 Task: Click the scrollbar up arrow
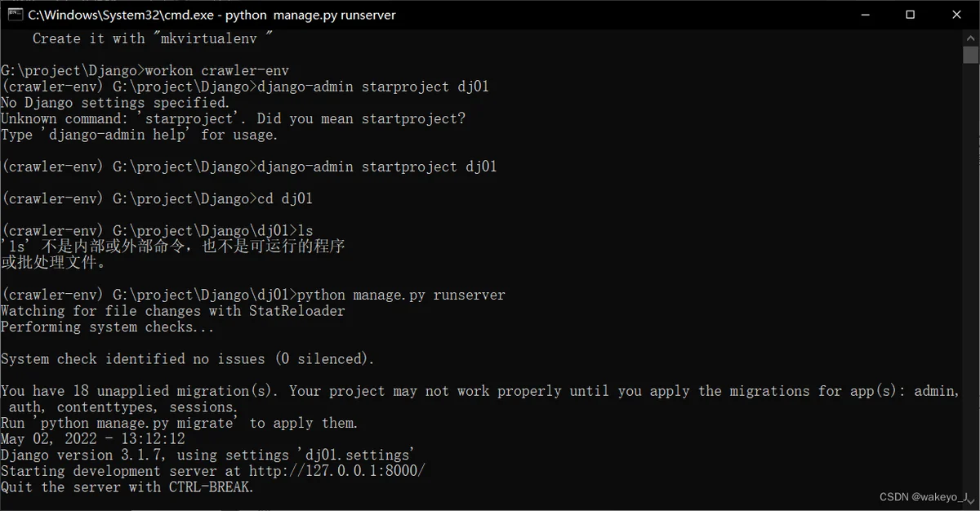click(x=970, y=37)
